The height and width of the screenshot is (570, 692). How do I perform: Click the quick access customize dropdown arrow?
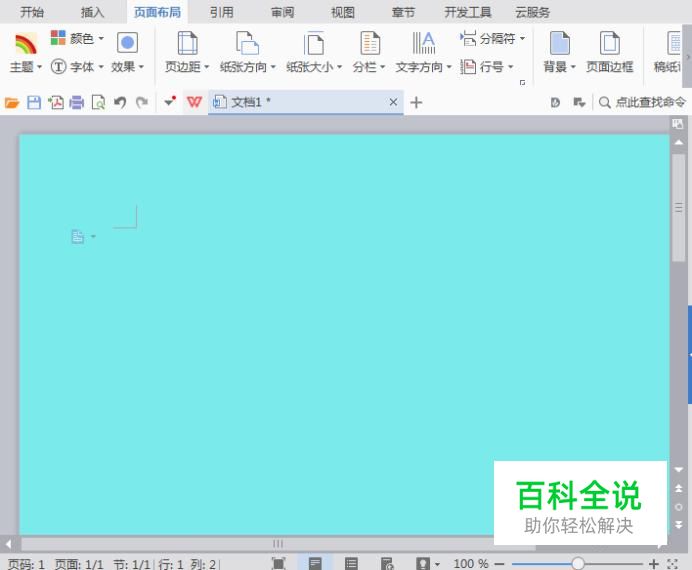169,102
